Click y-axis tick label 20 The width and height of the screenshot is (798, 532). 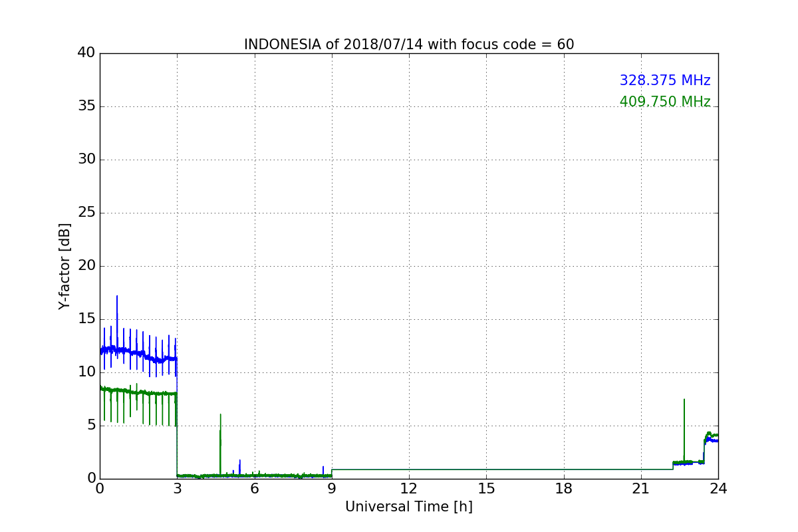pyautogui.click(x=86, y=266)
